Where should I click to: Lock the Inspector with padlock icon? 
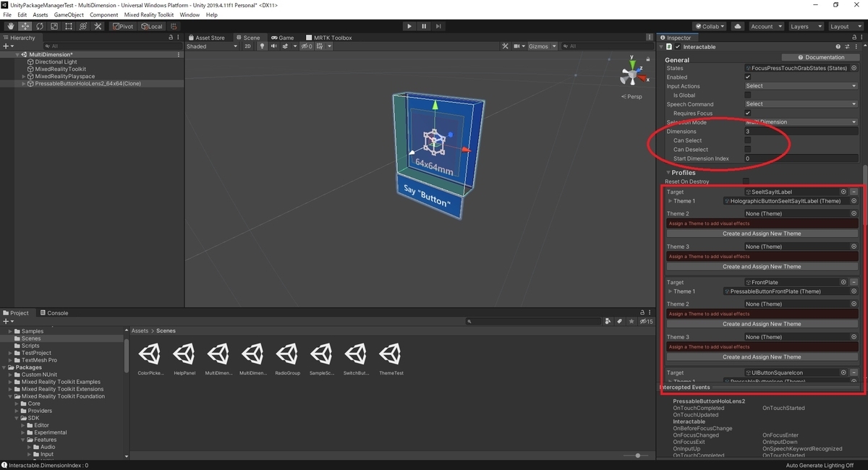tap(853, 38)
